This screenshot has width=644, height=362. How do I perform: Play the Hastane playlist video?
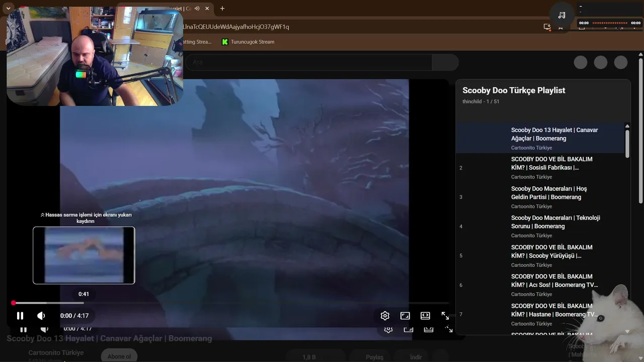click(540, 314)
